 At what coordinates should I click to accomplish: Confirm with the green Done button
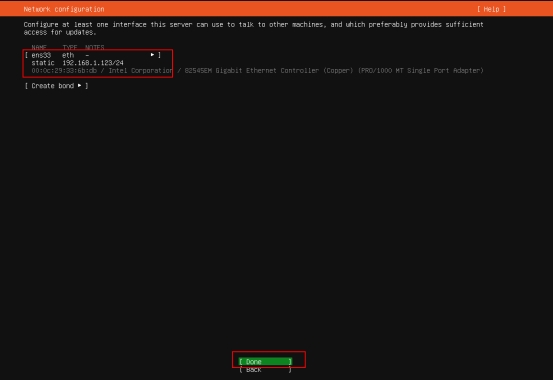tap(265, 362)
